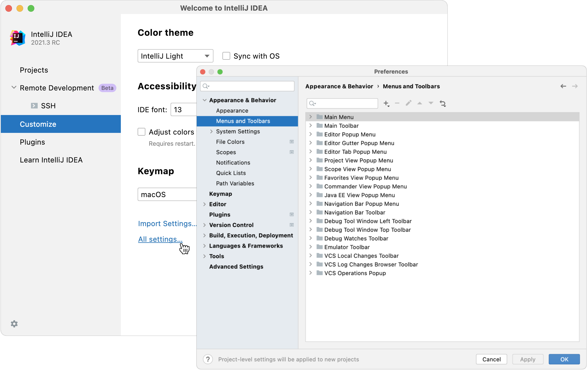Click project-level icon next to Scopes
588x371 pixels.
point(292,152)
